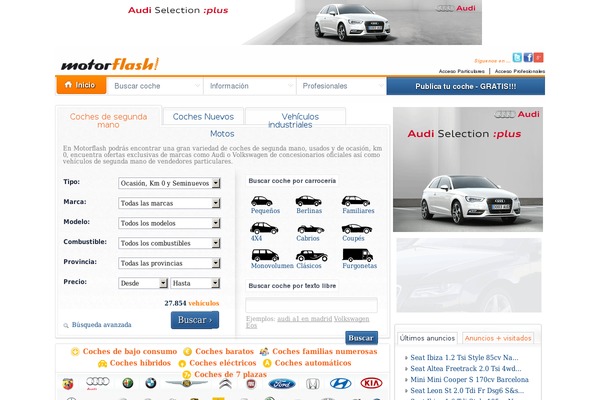The width and height of the screenshot is (600, 400).
Task: Open the Coches de 7 plazas link
Action: pos(230,374)
